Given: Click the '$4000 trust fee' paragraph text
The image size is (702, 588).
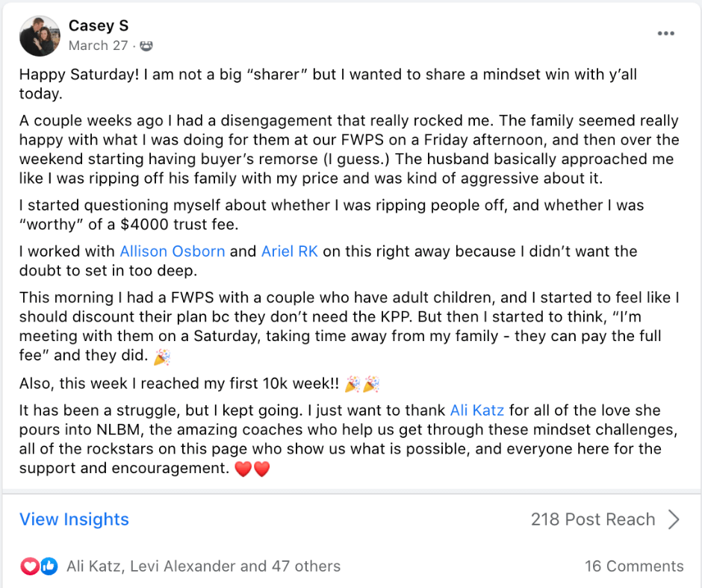Looking at the screenshot, I should tap(332, 215).
